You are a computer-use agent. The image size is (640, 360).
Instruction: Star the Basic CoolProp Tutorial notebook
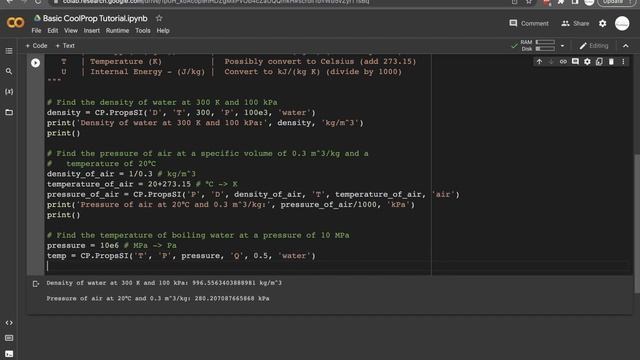click(x=159, y=18)
